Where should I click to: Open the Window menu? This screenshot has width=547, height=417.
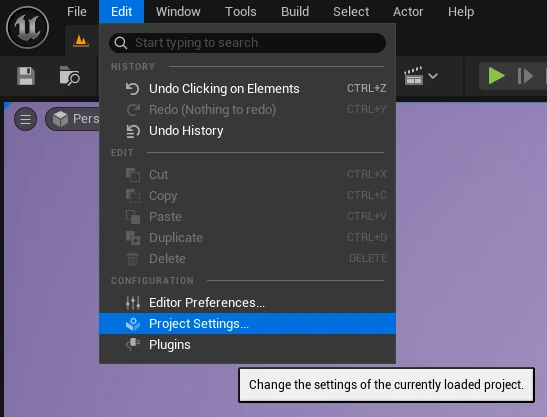[x=178, y=12]
